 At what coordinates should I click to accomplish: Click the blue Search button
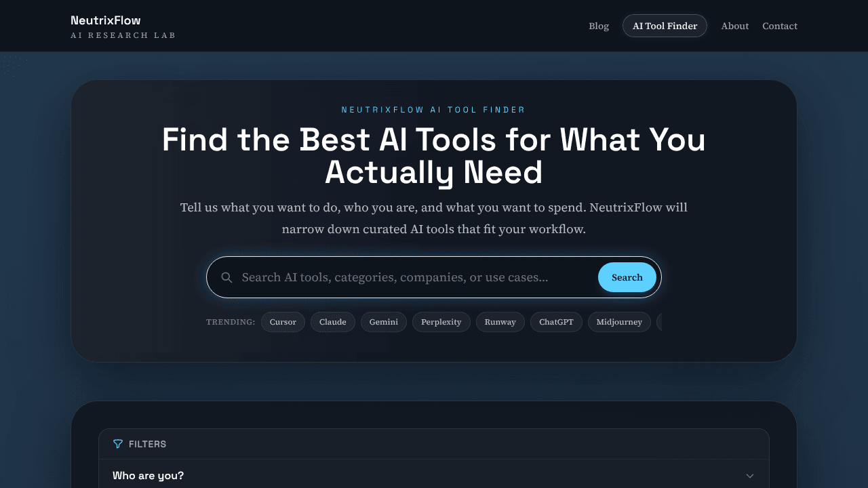627,277
